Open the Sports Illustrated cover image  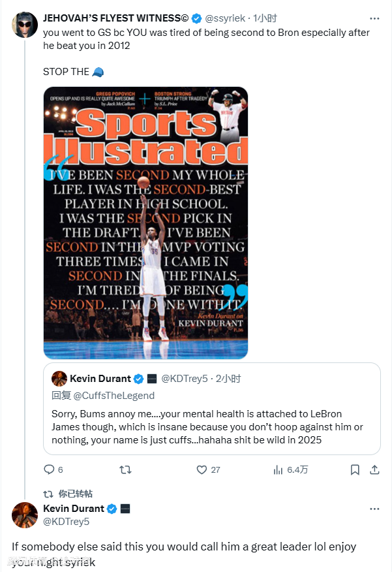pos(145,223)
